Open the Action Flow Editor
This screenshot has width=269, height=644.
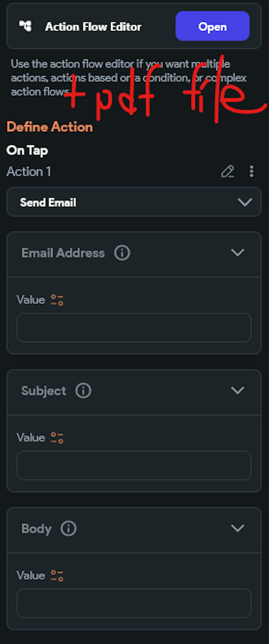(x=212, y=26)
